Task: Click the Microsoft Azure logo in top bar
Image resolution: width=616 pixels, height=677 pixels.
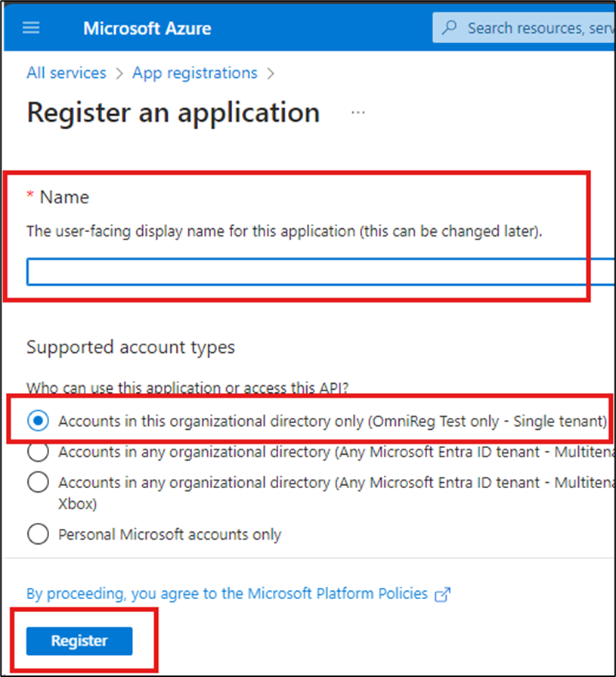Action: (147, 28)
